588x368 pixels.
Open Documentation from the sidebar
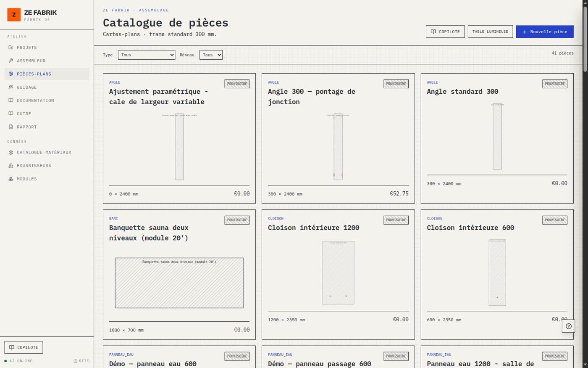47,101
